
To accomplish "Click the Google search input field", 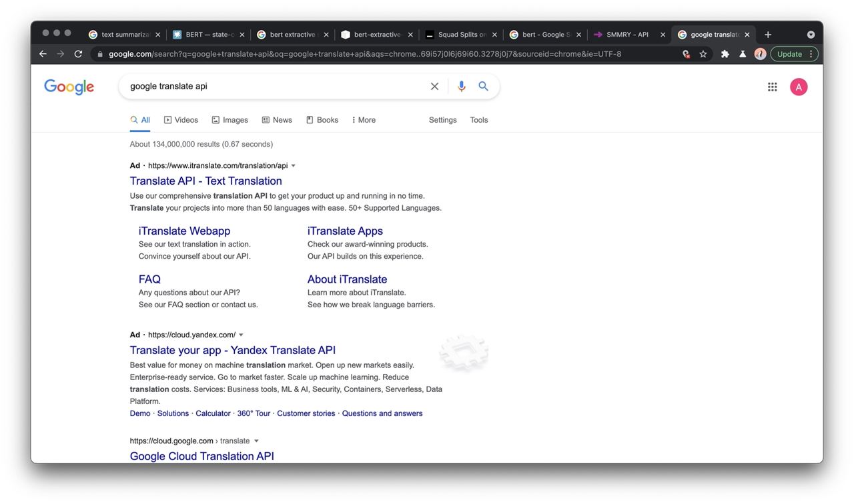I will pyautogui.click(x=277, y=86).
